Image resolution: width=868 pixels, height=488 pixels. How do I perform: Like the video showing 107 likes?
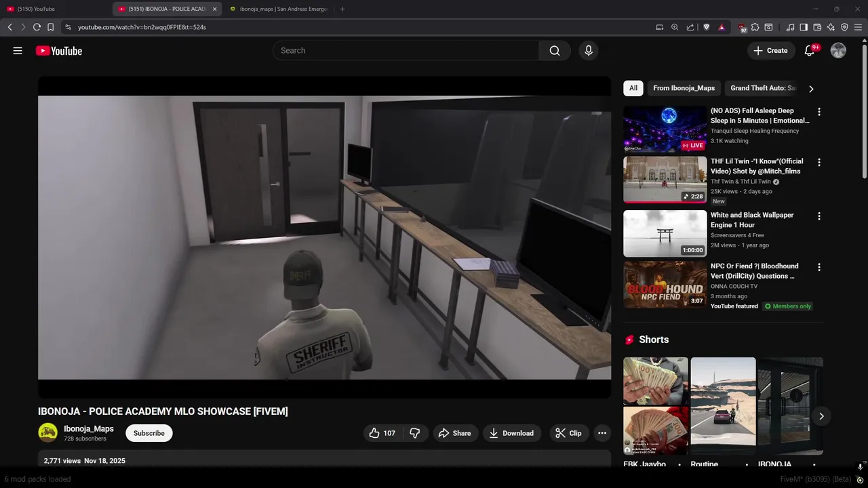382,433
